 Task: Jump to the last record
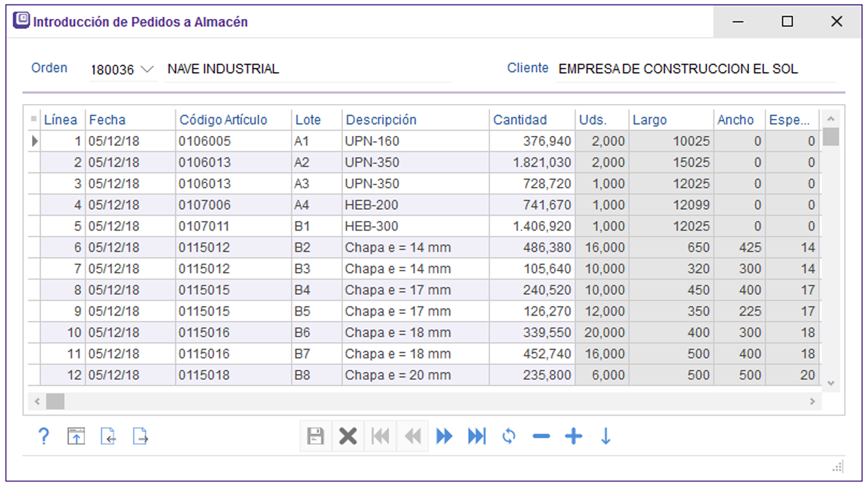477,436
